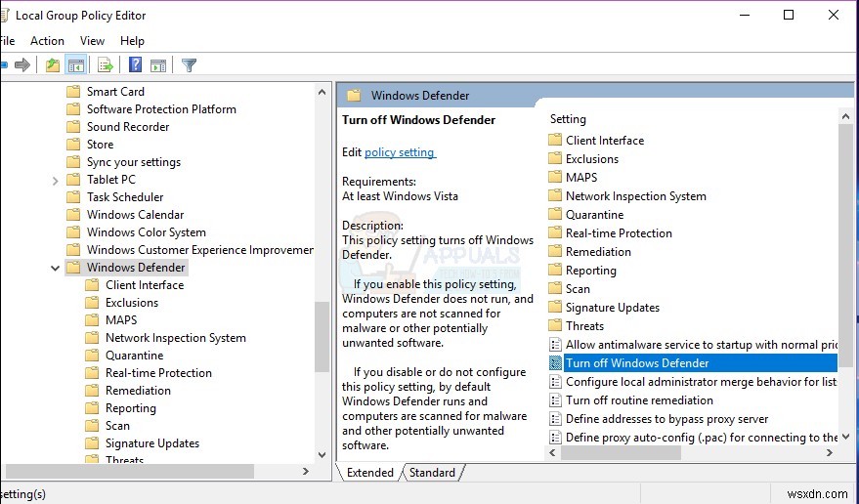The width and height of the screenshot is (859, 504).
Task: Click the Filter funnel toolbar icon
Action: (x=189, y=65)
